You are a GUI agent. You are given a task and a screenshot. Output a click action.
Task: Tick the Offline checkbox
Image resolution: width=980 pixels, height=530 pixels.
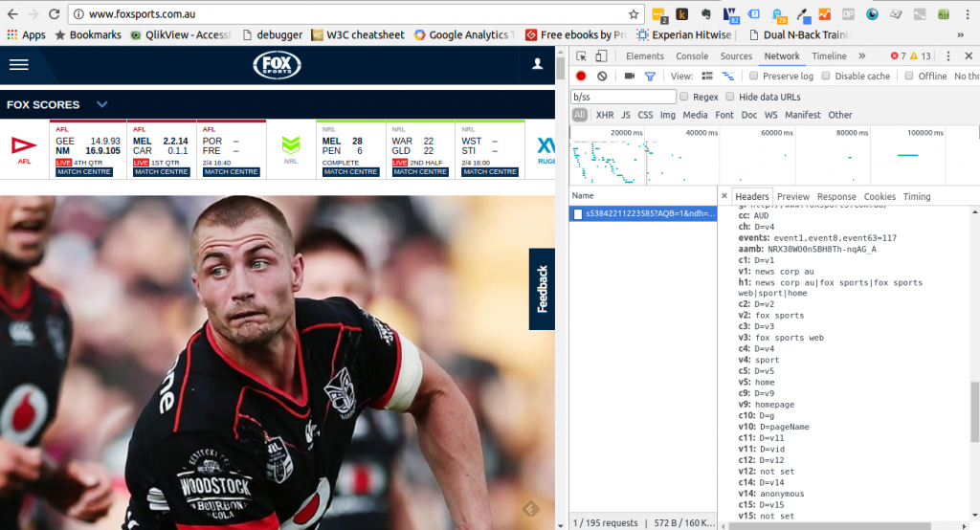pos(909,76)
